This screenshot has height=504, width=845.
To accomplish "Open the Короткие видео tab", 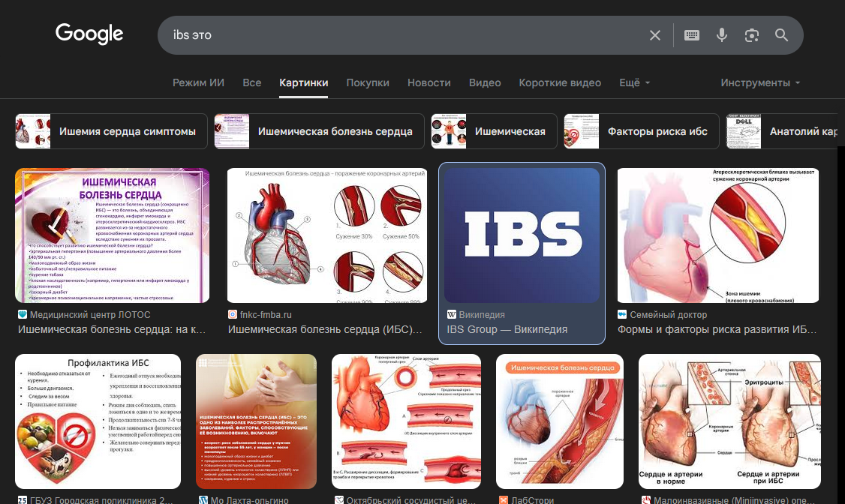I will tap(560, 83).
